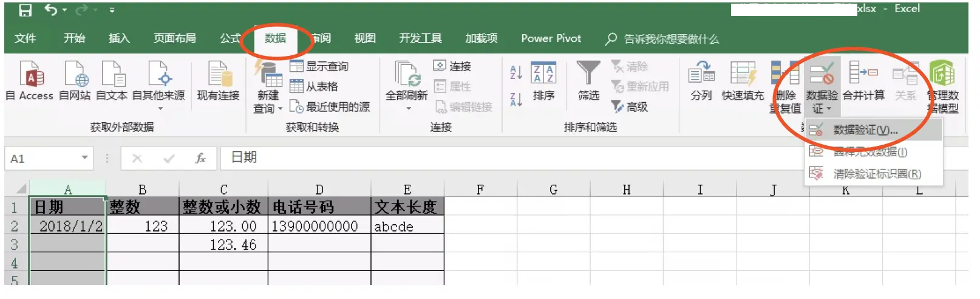Switch to the 插入 ribbon tab
980x299 pixels.
pyautogui.click(x=119, y=38)
